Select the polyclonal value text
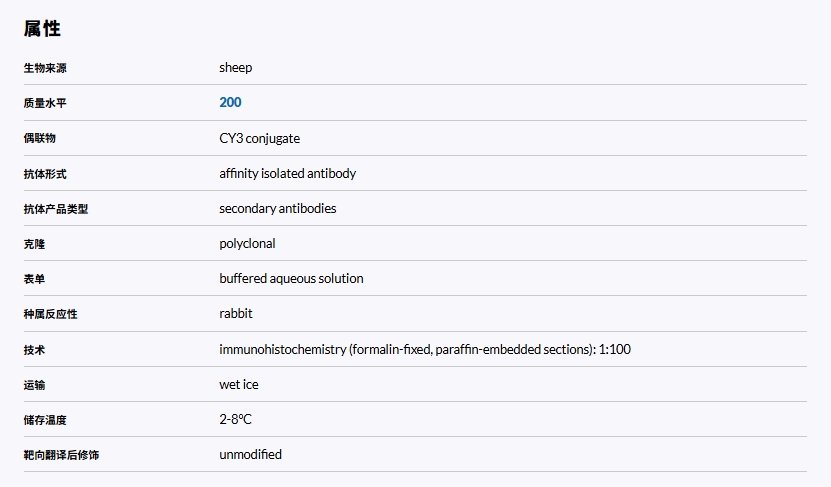The height and width of the screenshot is (487, 831). pyautogui.click(x=247, y=243)
